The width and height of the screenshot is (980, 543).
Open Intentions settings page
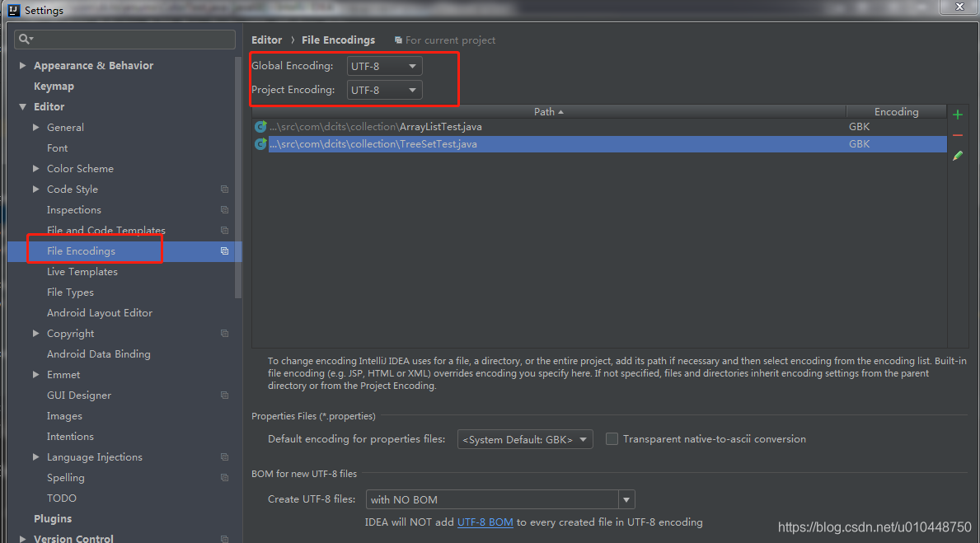[70, 437]
